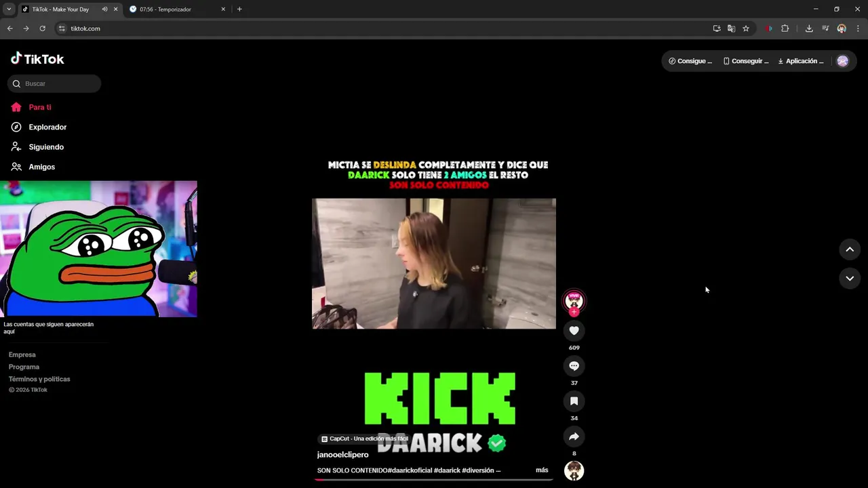The image size is (868, 488).
Task: Like the video with the heart icon
Action: pos(574,330)
